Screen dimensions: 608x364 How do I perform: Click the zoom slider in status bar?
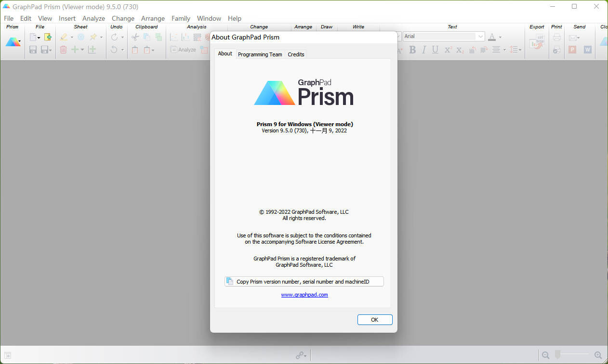(572, 355)
